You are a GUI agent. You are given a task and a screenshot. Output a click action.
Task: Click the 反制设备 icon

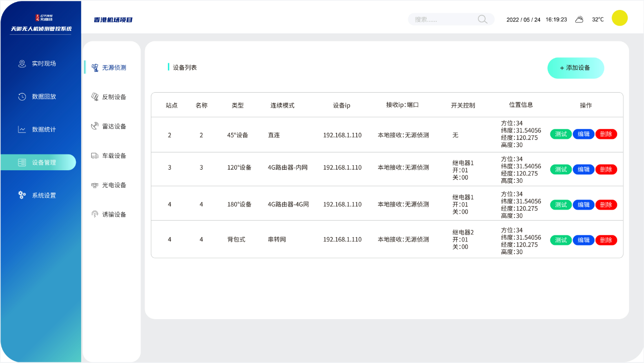[95, 97]
